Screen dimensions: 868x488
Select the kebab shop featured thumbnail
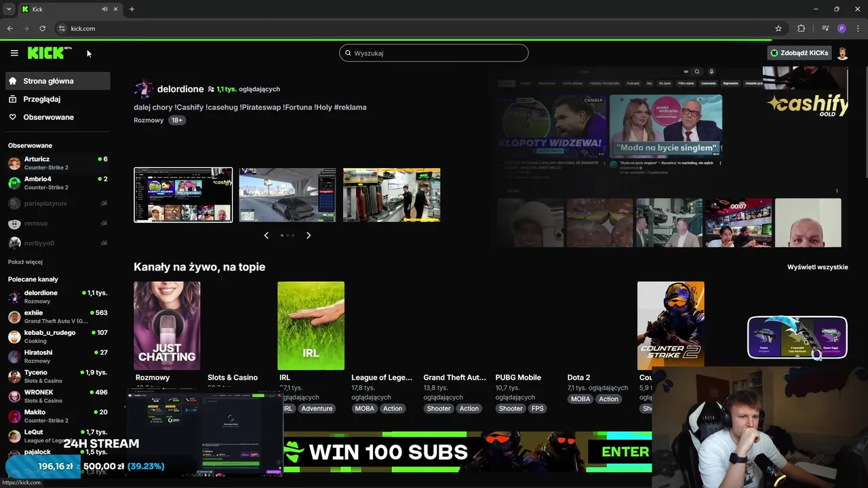click(392, 195)
